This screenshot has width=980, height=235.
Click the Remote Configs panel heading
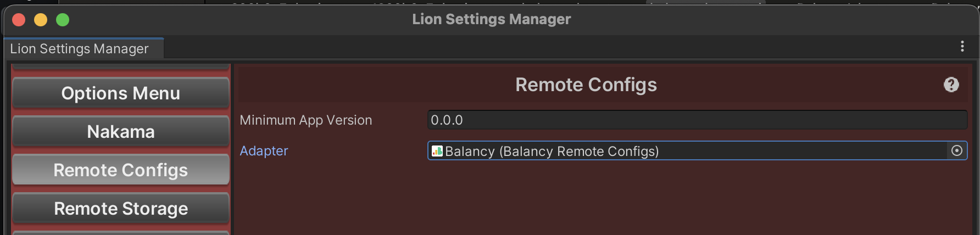tap(586, 85)
